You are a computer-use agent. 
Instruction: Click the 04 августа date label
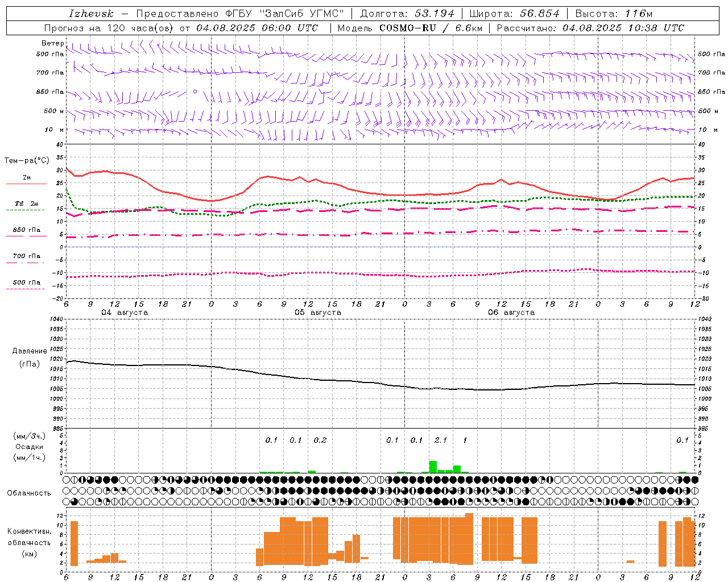tap(125, 313)
